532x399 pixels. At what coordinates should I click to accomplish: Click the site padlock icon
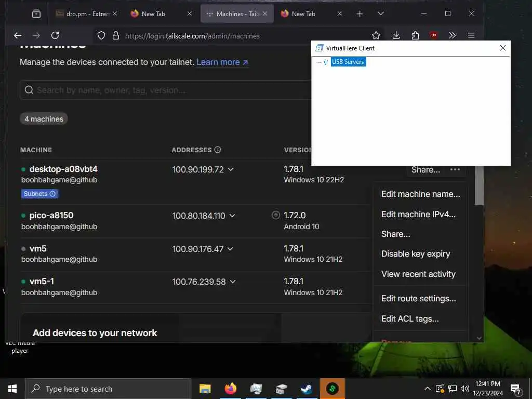pyautogui.click(x=116, y=36)
